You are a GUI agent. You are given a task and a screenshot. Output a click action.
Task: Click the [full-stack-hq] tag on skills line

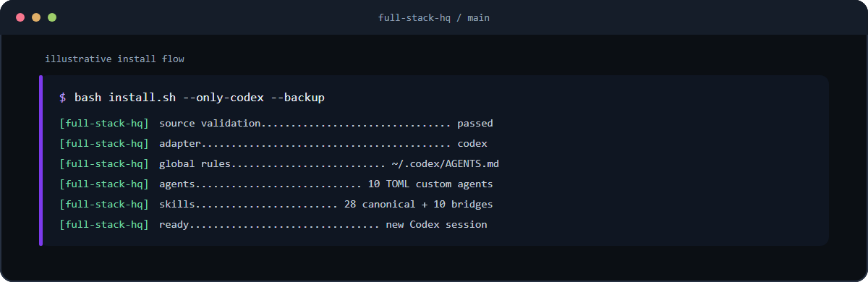pos(104,205)
